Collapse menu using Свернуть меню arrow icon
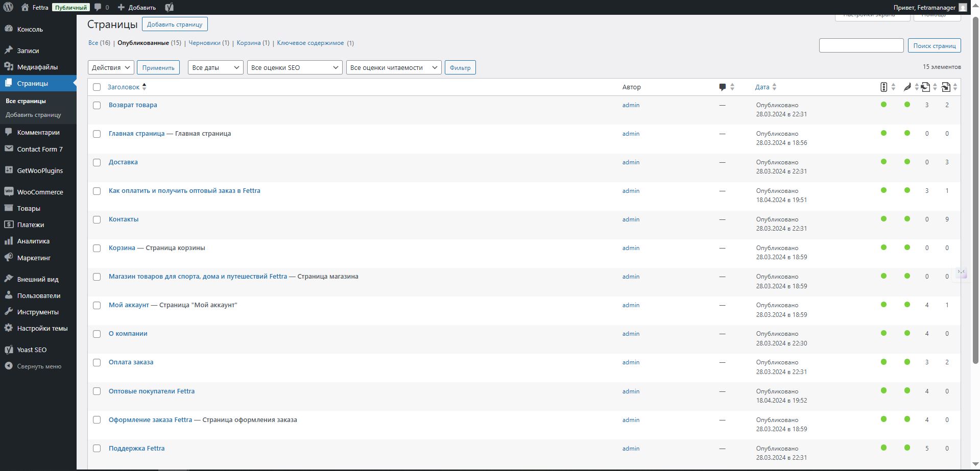 click(x=9, y=366)
